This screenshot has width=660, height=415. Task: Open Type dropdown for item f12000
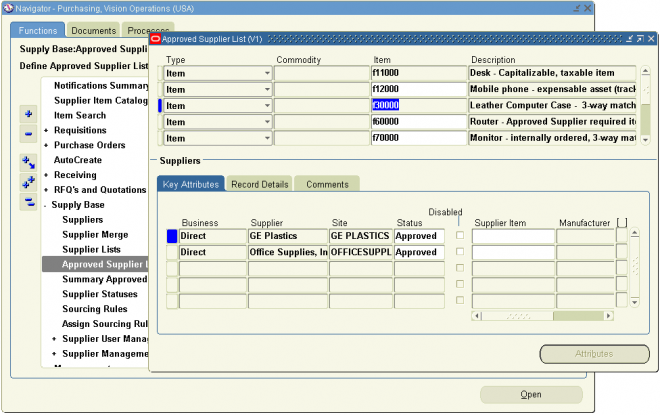click(x=267, y=89)
